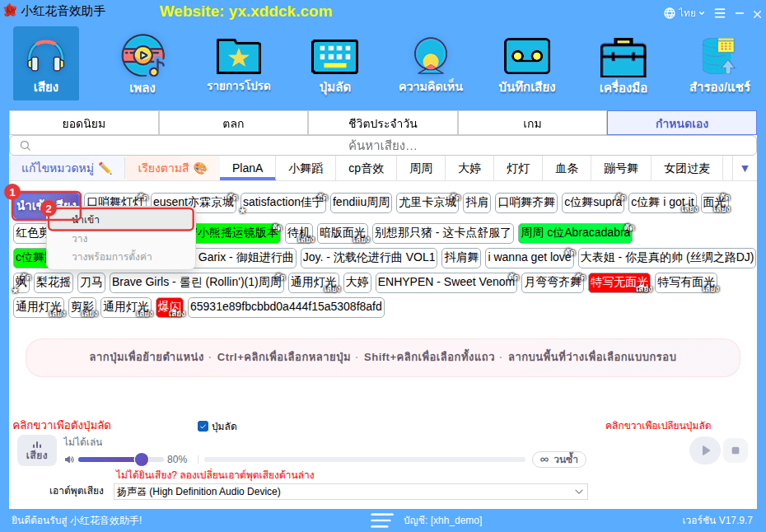Click แก้ไขหมวดหมู่ edit categories button

pos(67,169)
